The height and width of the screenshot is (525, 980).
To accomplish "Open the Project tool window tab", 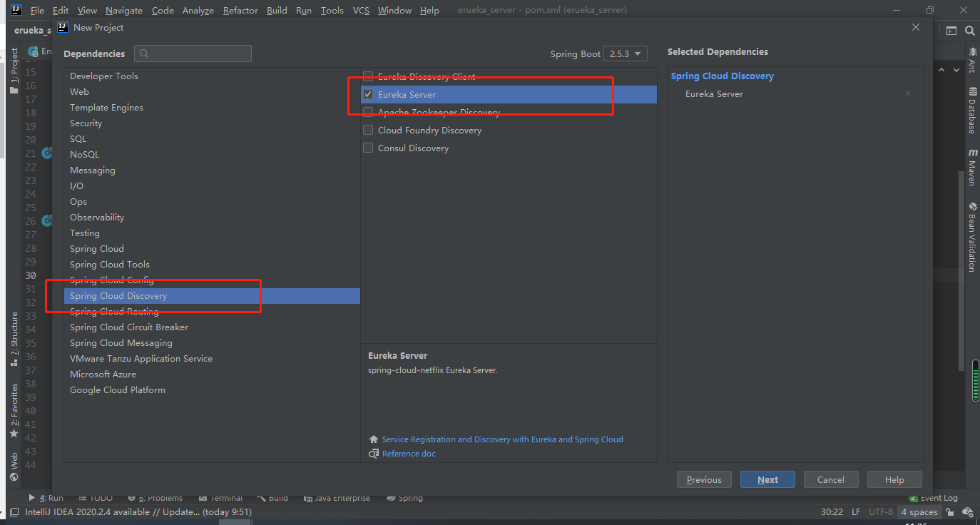I will coord(14,71).
